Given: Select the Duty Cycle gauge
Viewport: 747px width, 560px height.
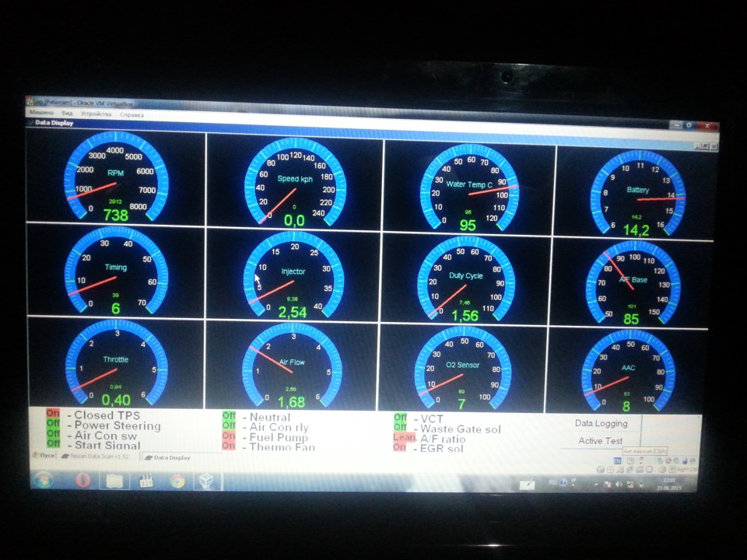Looking at the screenshot, I should coord(466,279).
